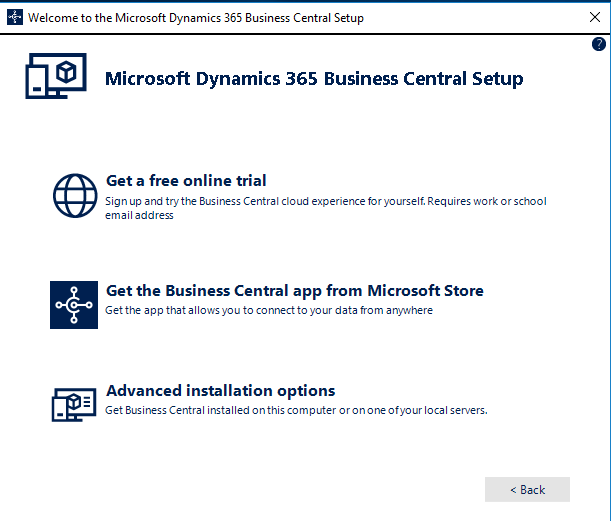Click the trial description about work or school email
The image size is (611, 521).
coord(326,208)
